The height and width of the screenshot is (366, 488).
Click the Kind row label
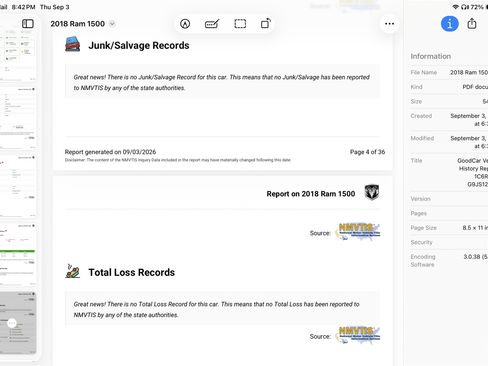[416, 87]
